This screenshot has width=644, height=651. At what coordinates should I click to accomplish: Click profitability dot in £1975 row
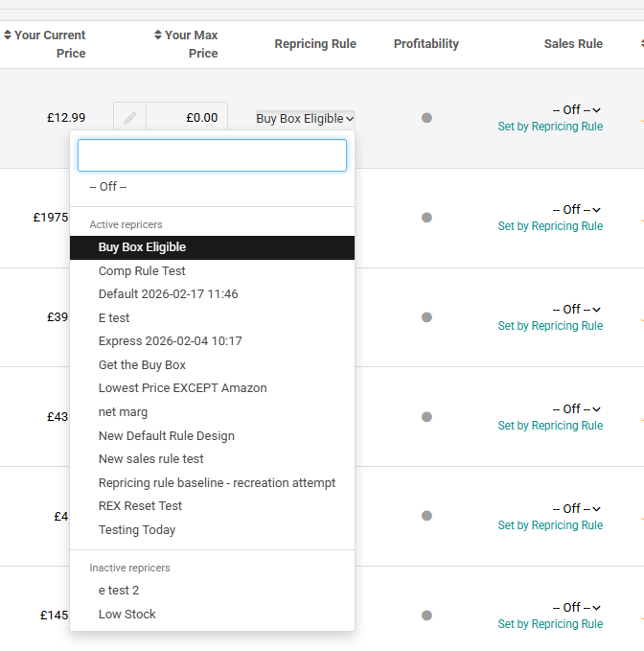pyautogui.click(x=426, y=218)
